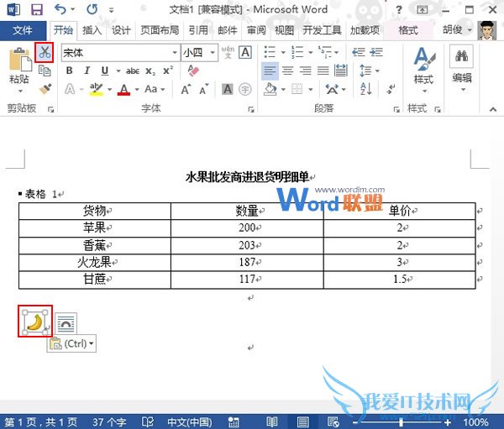The image size is (504, 429).
Task: Click enclosed character circle icon
Action: (245, 89)
